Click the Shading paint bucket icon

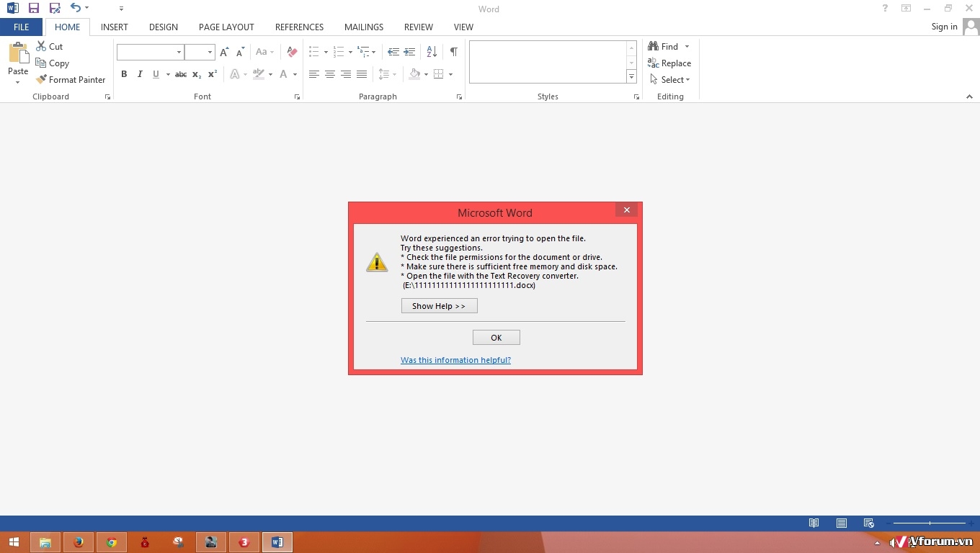click(x=414, y=74)
